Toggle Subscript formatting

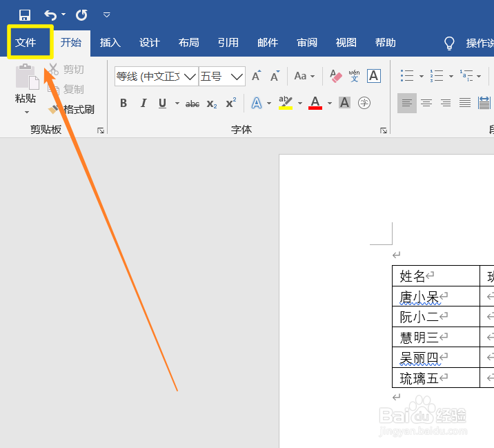(x=212, y=104)
